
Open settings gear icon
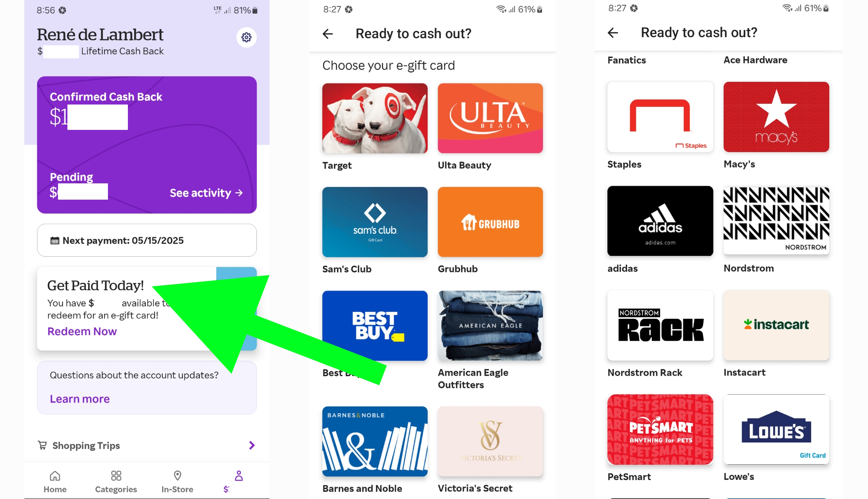tap(246, 37)
